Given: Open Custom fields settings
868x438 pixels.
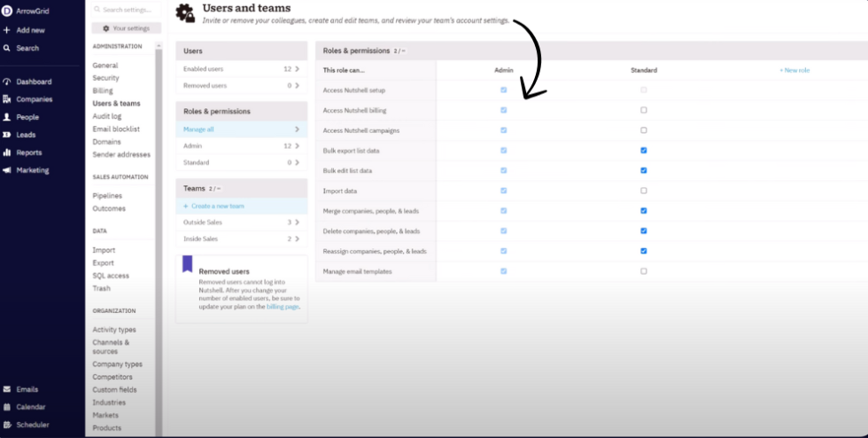Looking at the screenshot, I should [x=114, y=390].
